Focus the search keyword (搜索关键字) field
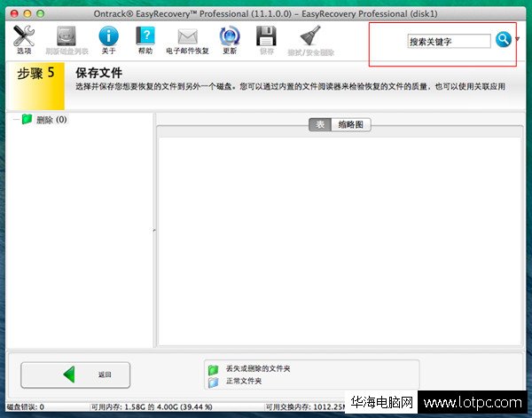The width and height of the screenshot is (532, 418). point(449,42)
